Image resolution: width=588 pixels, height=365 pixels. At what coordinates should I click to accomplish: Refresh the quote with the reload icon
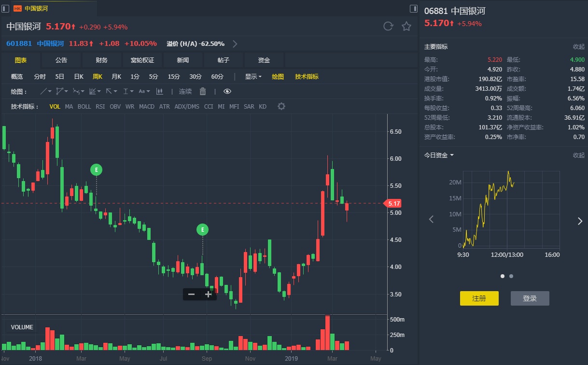(x=388, y=26)
